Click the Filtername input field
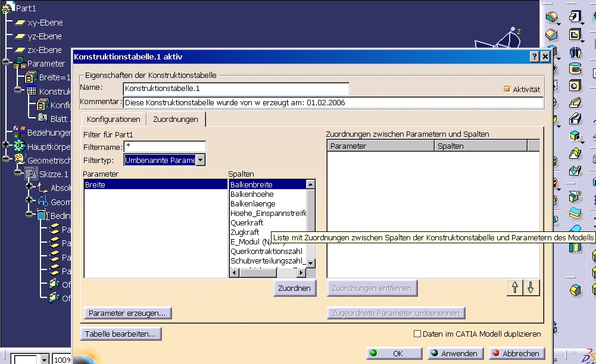The height and width of the screenshot is (364, 596). point(164,147)
